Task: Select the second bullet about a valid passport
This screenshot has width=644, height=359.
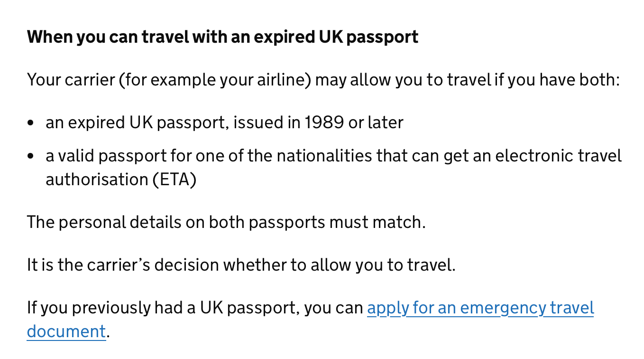Action: point(333,156)
